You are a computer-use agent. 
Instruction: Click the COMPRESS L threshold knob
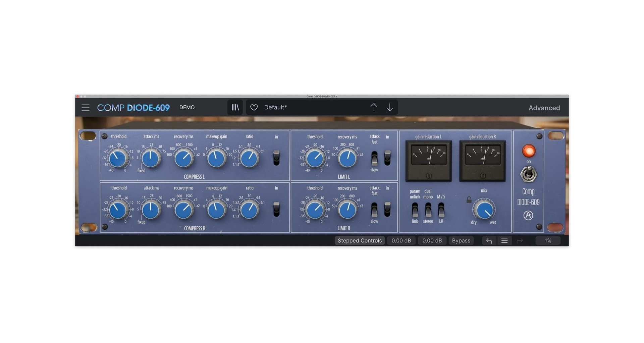pyautogui.click(x=117, y=159)
